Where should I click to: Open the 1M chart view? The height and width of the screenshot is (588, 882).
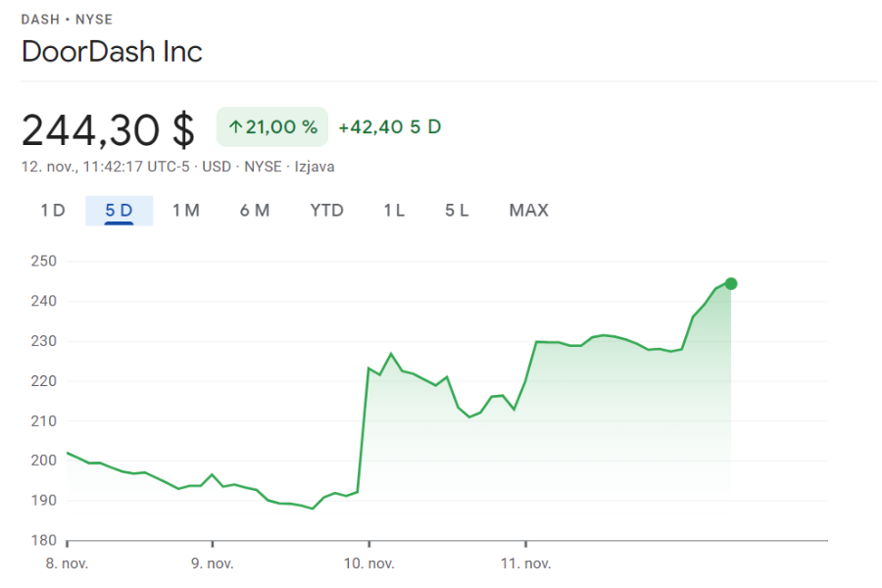(186, 210)
